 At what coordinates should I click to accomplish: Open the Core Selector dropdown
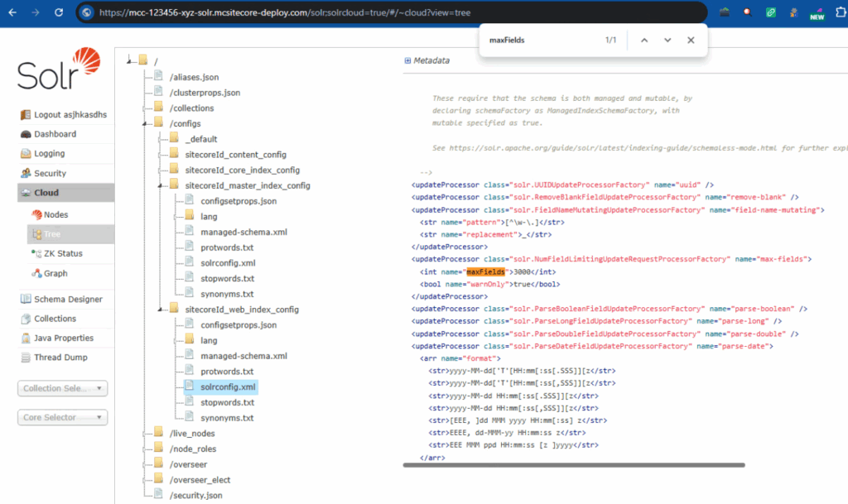63,418
